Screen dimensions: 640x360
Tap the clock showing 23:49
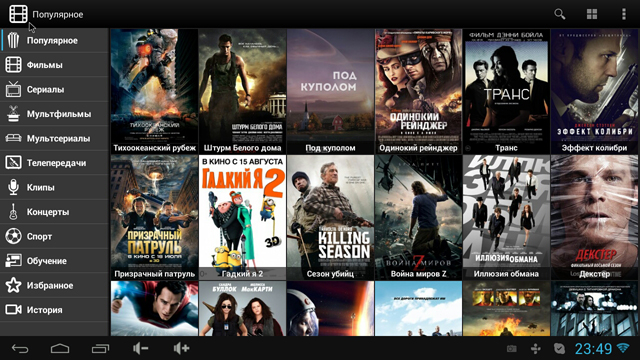click(593, 349)
